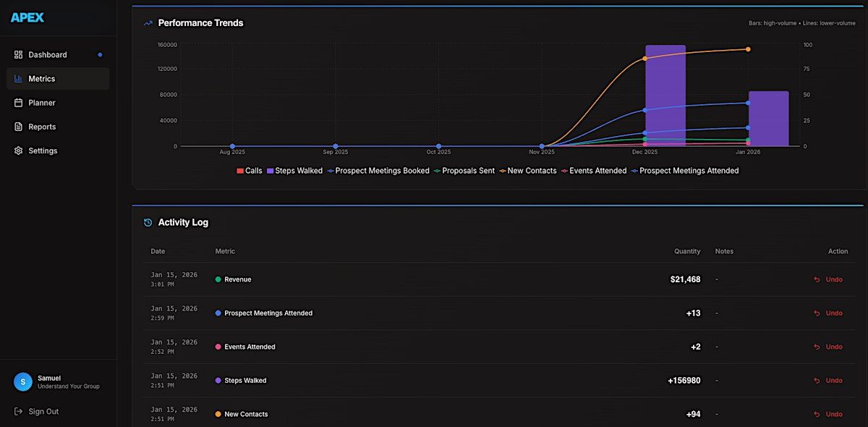Undo the Events Attended entry
This screenshot has width=868, height=427.
point(828,347)
